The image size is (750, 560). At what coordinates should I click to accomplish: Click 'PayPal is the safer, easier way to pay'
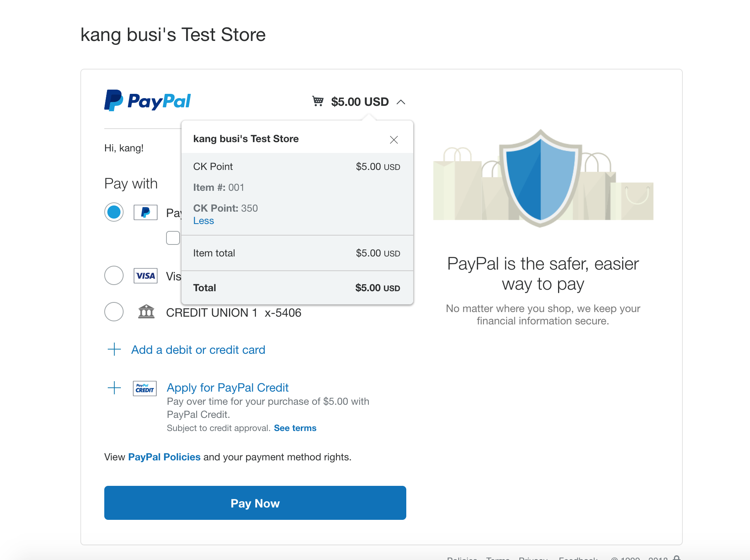543,274
